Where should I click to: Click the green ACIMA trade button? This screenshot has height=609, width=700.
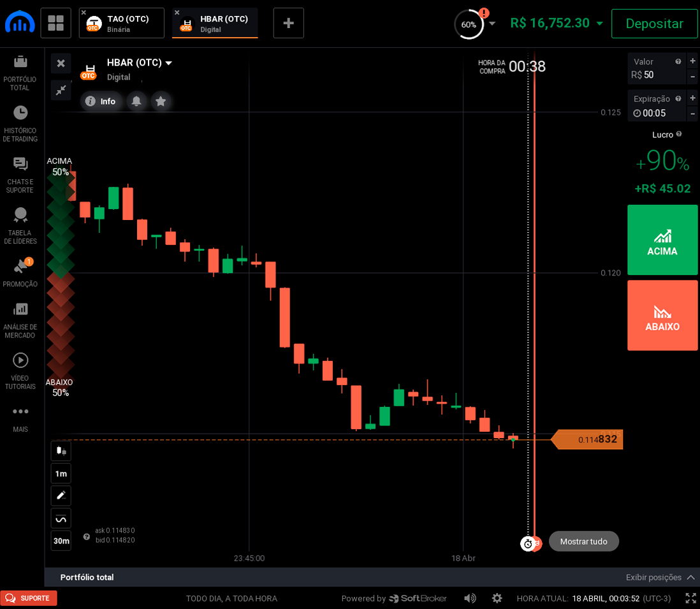pyautogui.click(x=662, y=240)
